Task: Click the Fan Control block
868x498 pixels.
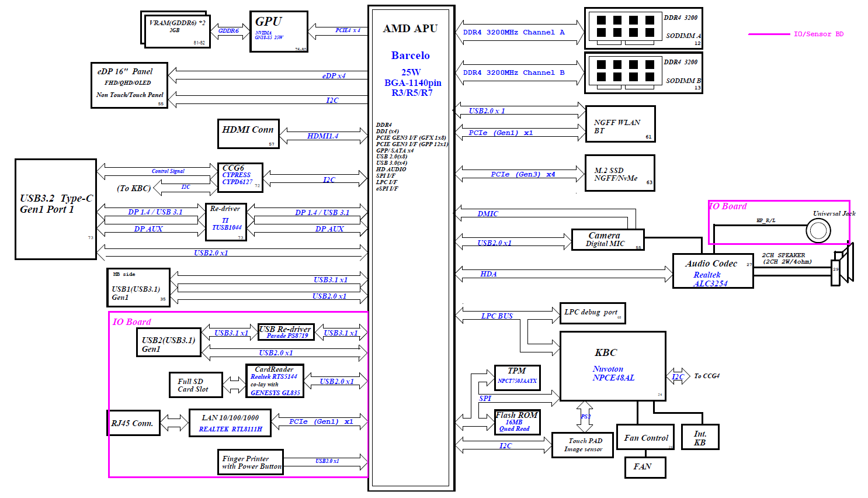Action: coord(646,438)
